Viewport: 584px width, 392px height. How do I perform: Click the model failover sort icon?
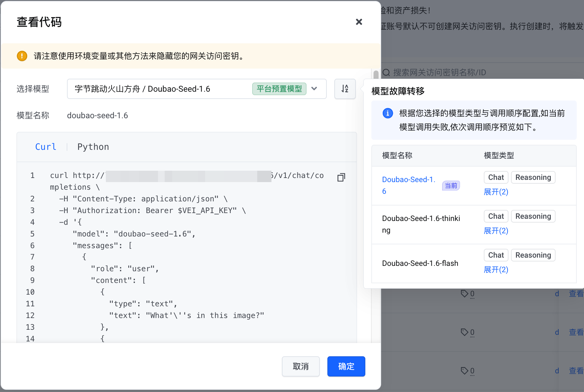(345, 89)
